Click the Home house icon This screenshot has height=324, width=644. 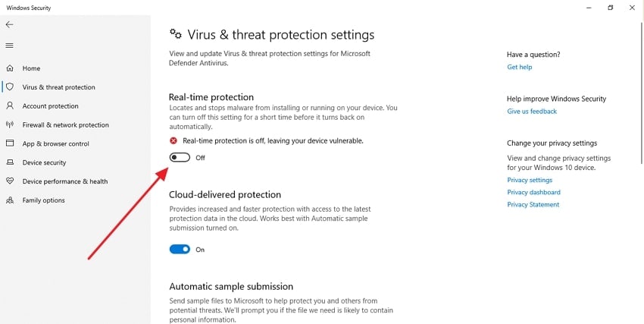coord(10,68)
